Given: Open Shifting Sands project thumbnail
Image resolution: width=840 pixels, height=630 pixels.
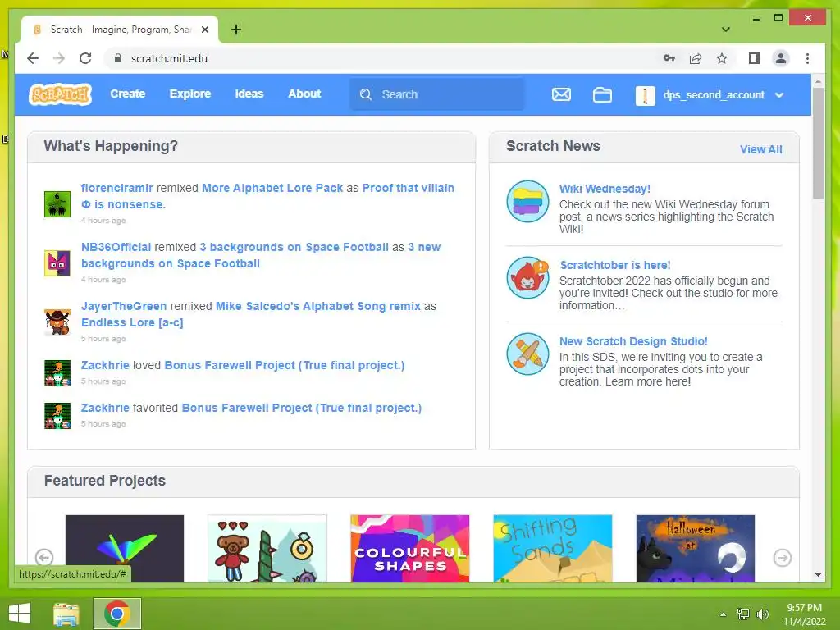Looking at the screenshot, I should tap(552, 549).
